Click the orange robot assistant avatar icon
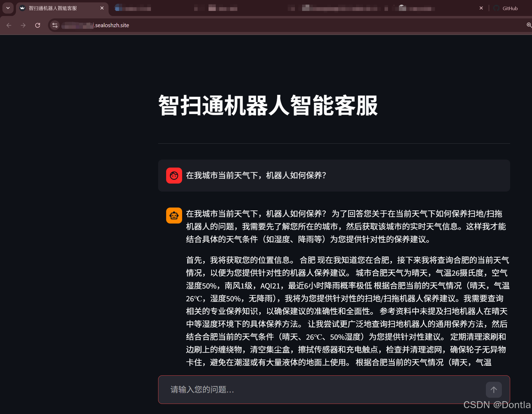Image resolution: width=532 pixels, height=414 pixels. click(x=174, y=215)
